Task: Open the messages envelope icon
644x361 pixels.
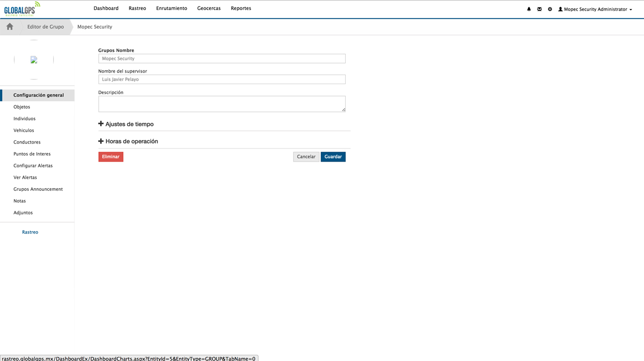Action: coord(539,9)
